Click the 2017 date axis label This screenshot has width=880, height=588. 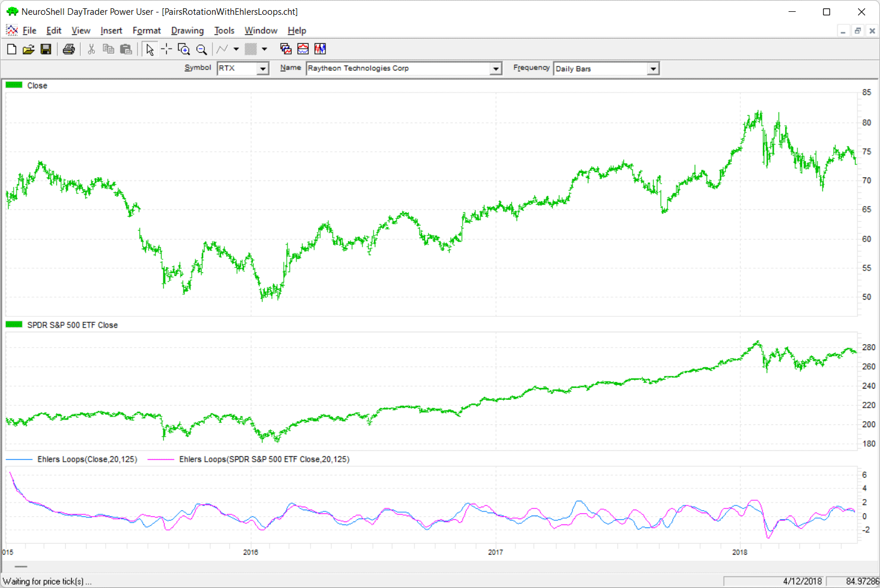coord(495,552)
